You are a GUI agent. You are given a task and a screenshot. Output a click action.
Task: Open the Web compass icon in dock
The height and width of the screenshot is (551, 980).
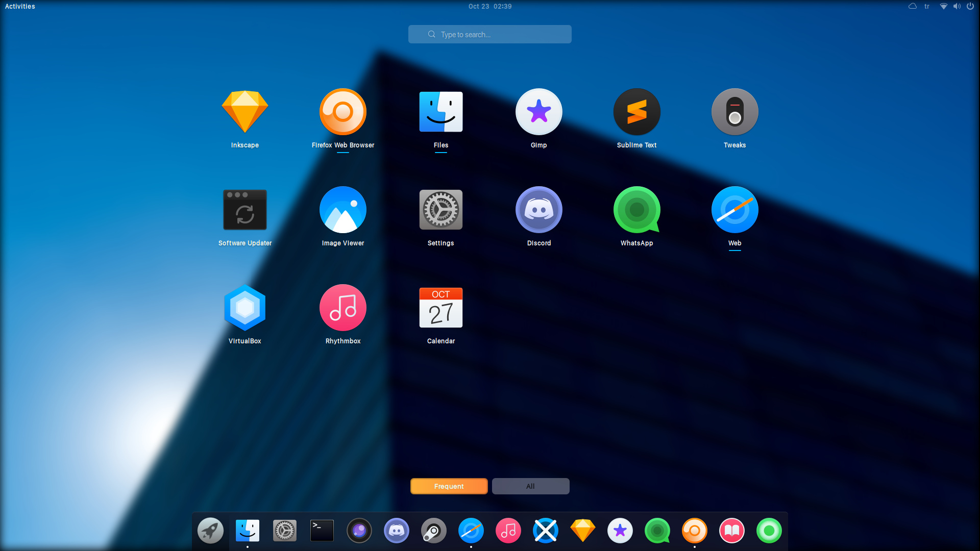pos(471,531)
